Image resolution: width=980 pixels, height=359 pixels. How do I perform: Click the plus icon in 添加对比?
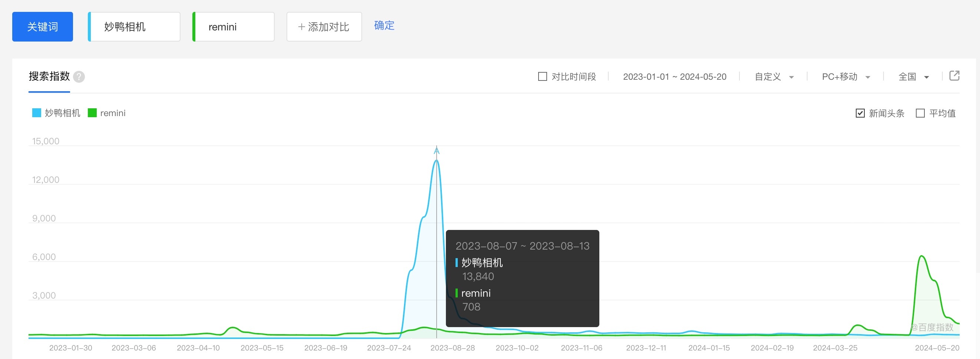pyautogui.click(x=301, y=27)
